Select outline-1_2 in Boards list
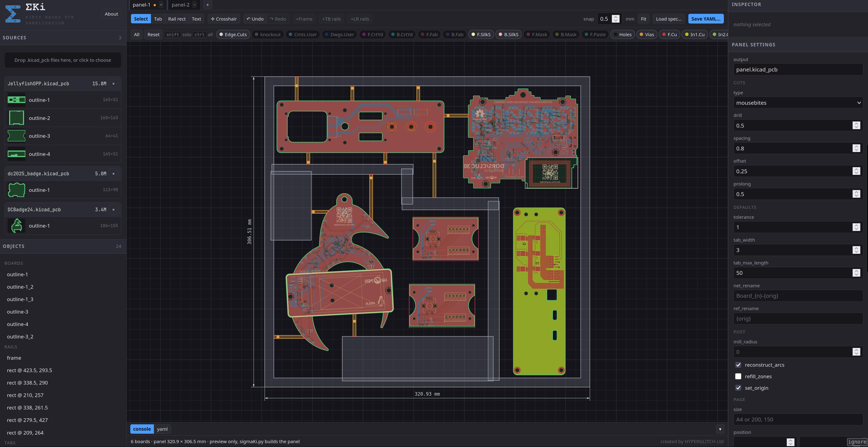868x447 pixels. 63,287
